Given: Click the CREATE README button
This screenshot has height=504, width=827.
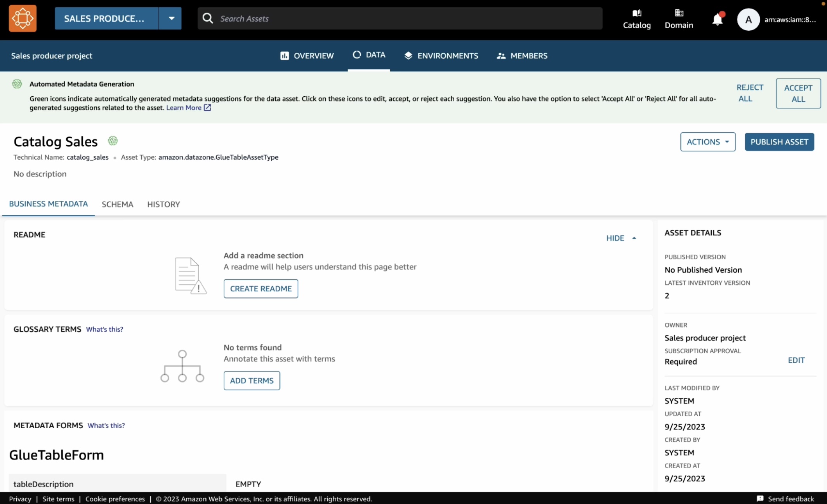Looking at the screenshot, I should pos(261,288).
